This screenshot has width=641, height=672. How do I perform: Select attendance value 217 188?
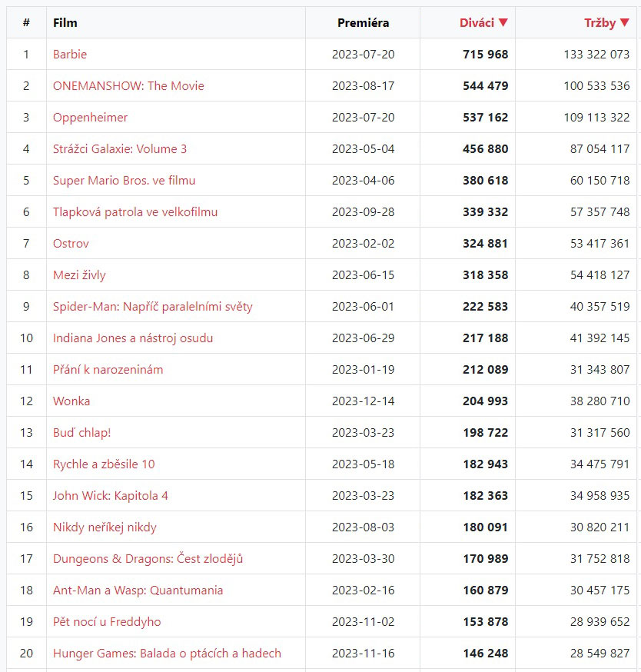tap(486, 338)
